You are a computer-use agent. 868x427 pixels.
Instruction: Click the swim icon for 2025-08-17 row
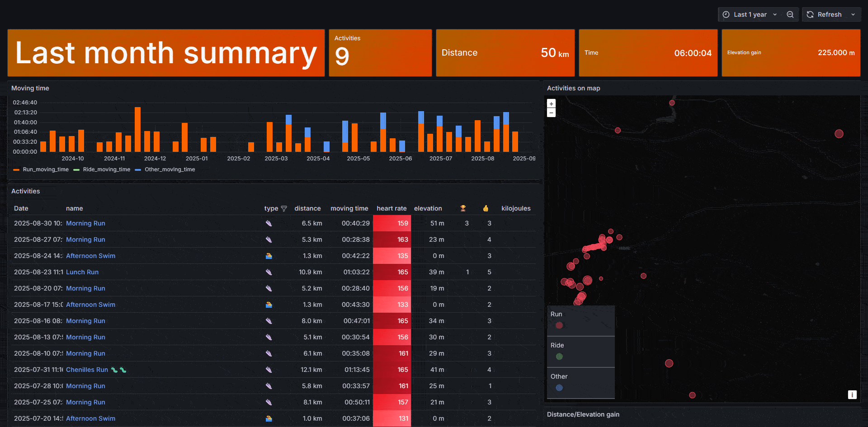[x=269, y=305]
